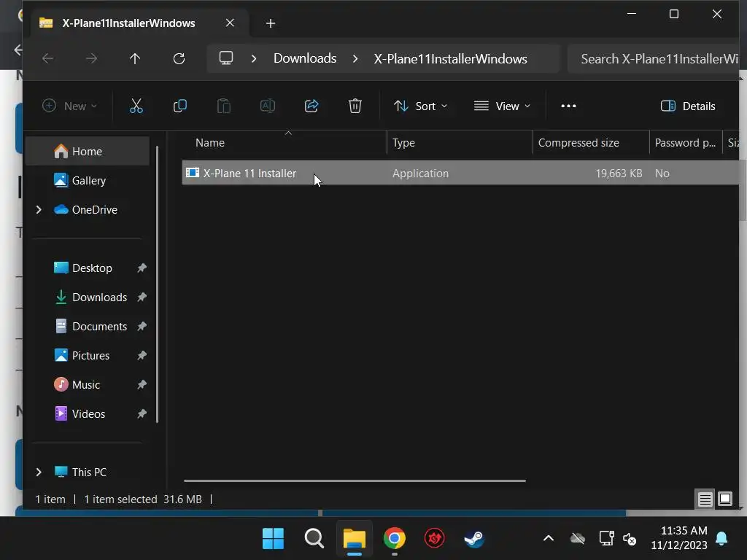Refresh the folder view
The height and width of the screenshot is (560, 747).
(x=179, y=58)
